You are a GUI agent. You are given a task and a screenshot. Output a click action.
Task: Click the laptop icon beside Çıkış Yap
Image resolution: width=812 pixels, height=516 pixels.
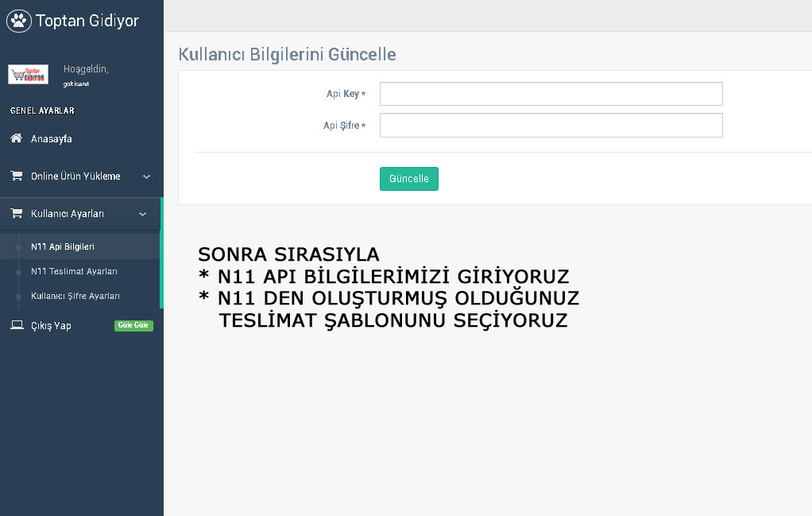(16, 325)
